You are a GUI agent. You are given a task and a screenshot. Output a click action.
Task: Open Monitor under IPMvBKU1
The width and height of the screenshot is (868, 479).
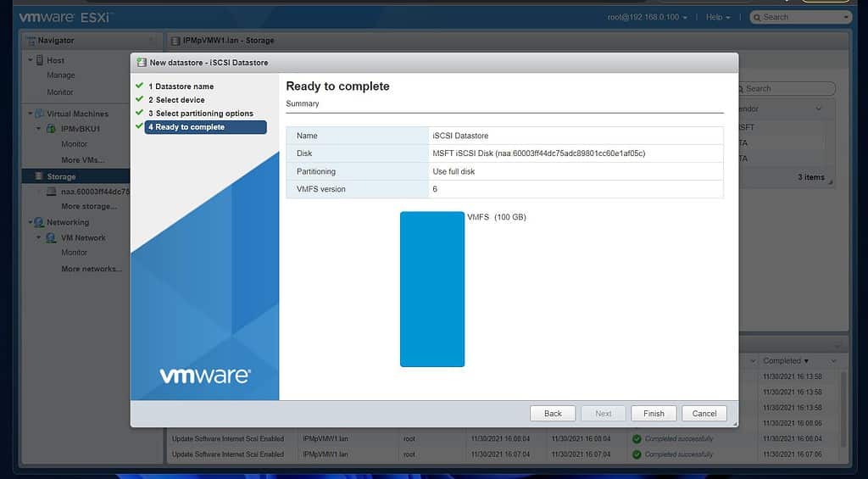75,144
